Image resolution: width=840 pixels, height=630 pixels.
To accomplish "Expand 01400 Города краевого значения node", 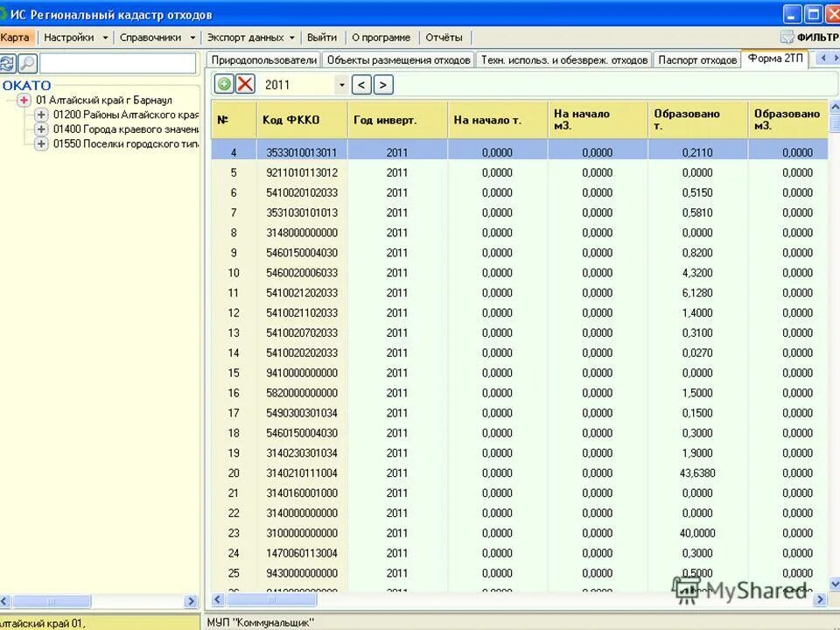I will click(41, 129).
